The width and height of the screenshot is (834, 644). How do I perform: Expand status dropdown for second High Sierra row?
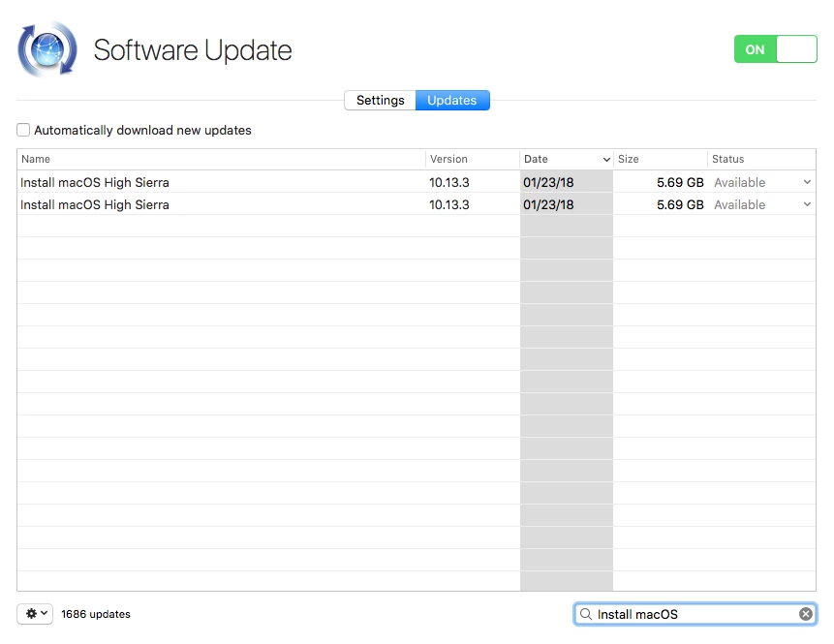[x=807, y=204]
